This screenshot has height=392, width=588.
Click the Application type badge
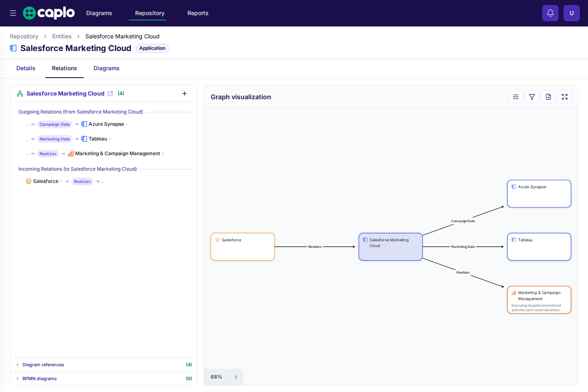[x=152, y=48]
